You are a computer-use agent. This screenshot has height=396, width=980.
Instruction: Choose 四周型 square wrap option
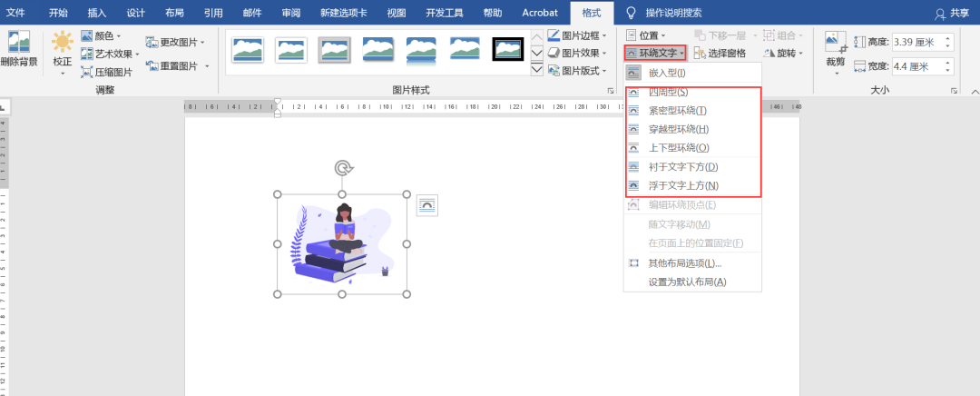coord(692,92)
